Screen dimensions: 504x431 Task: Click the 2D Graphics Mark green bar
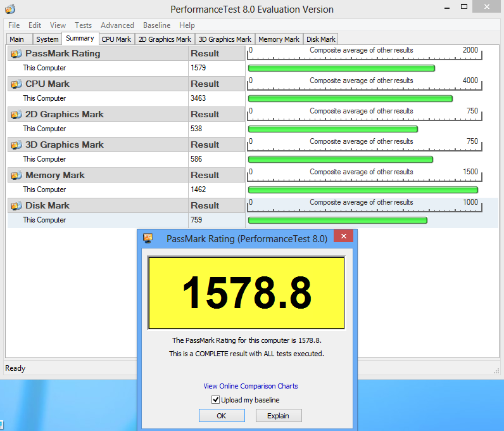point(333,129)
